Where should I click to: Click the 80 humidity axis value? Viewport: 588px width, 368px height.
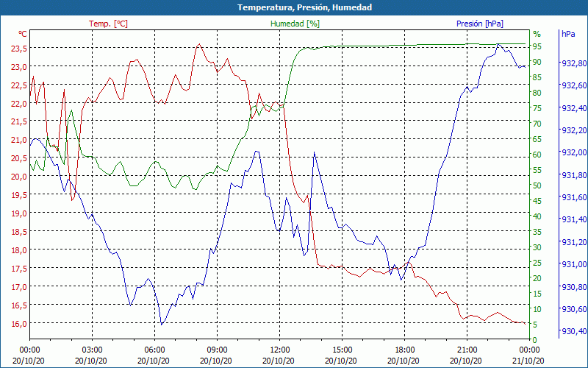point(537,93)
